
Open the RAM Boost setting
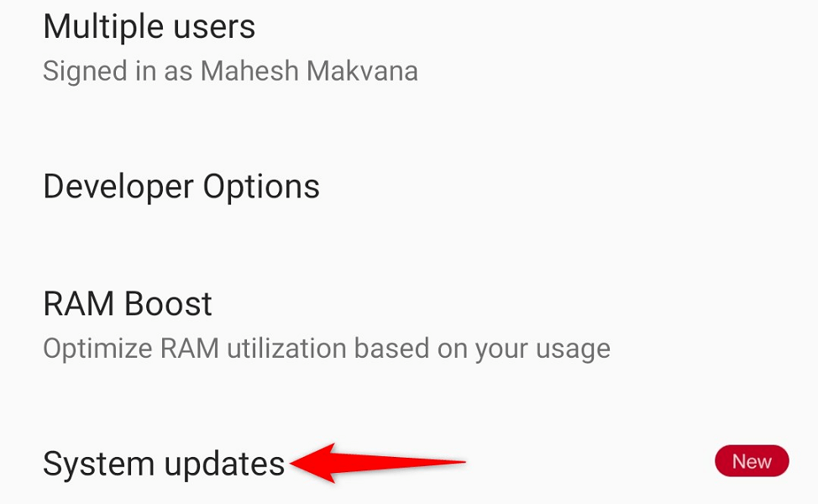(409, 325)
